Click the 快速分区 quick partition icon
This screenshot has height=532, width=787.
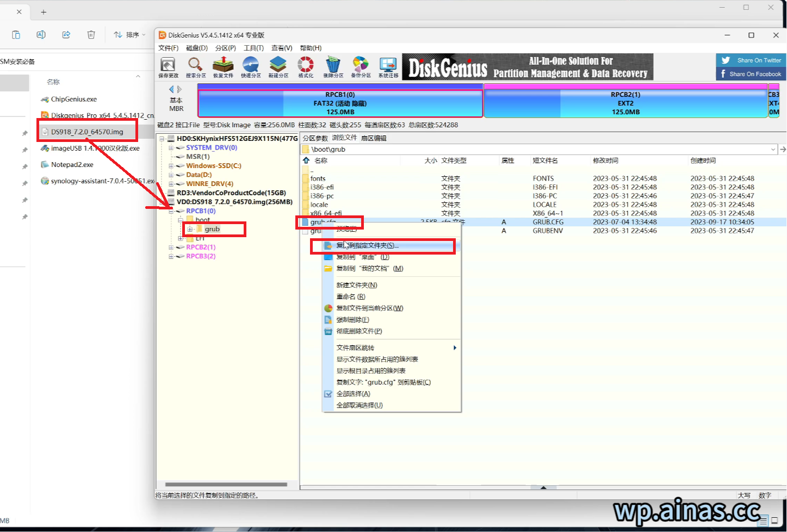click(x=251, y=67)
